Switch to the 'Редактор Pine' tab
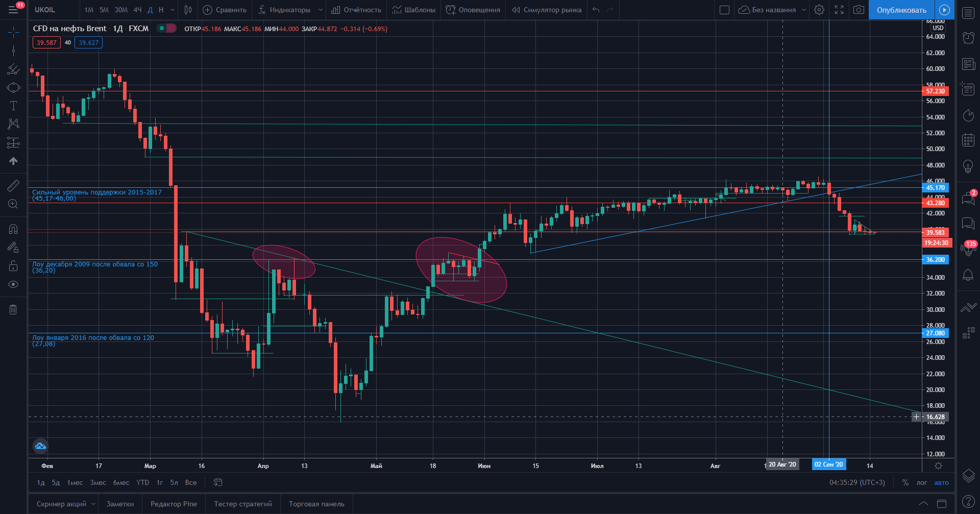This screenshot has height=514, width=980. (174, 504)
